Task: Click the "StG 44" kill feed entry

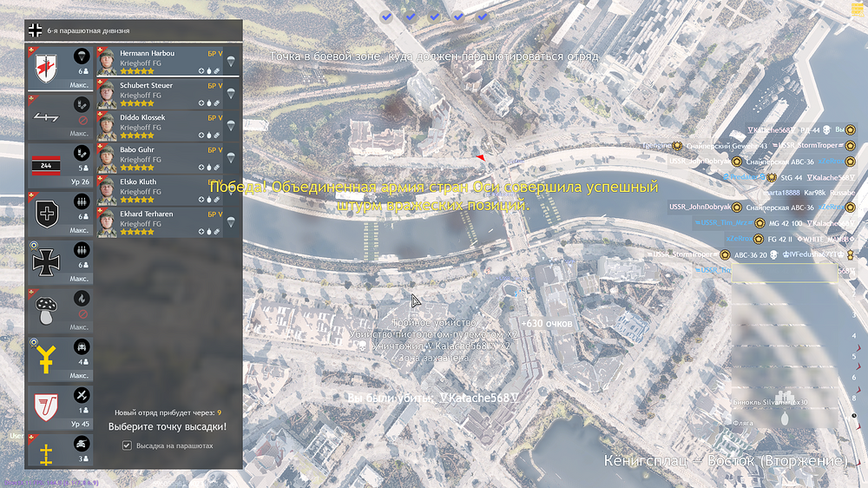Action: (792, 178)
